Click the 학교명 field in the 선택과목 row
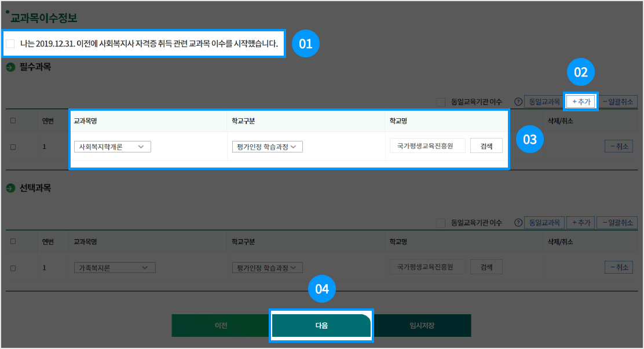Screen dimensions: 644x349 click(x=427, y=267)
